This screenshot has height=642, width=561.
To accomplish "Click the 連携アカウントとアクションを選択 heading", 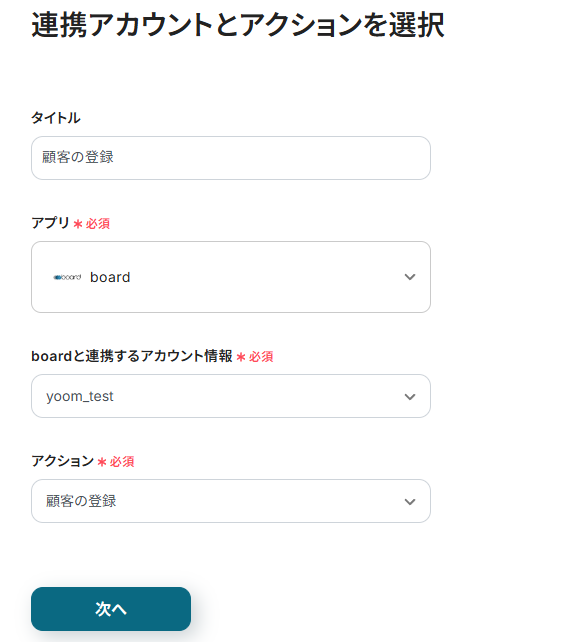I will pyautogui.click(x=238, y=25).
